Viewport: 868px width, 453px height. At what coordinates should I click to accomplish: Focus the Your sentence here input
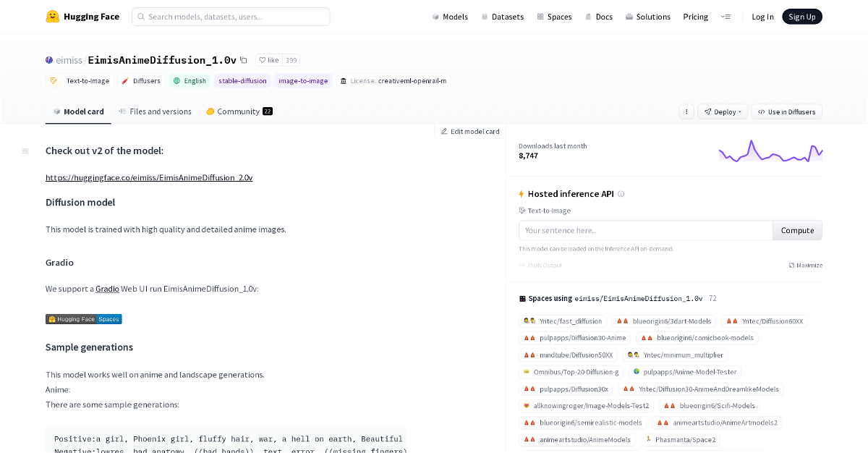click(x=646, y=230)
